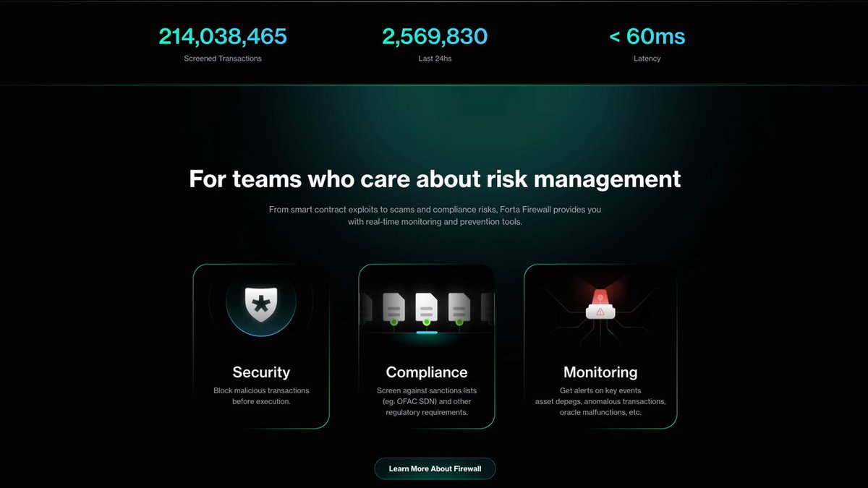This screenshot has width=868, height=488.
Task: Click the 2,569,830 last 24hs number
Action: [x=435, y=36]
